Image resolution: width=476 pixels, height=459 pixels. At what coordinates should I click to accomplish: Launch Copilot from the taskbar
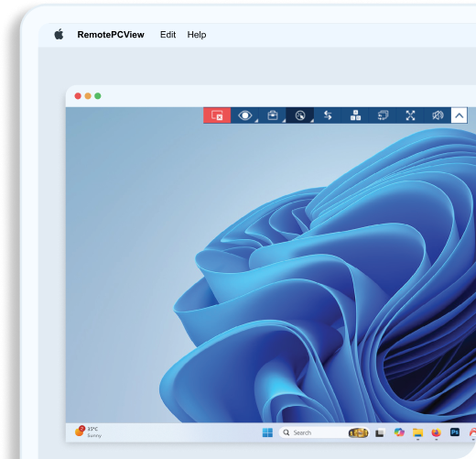(x=399, y=432)
